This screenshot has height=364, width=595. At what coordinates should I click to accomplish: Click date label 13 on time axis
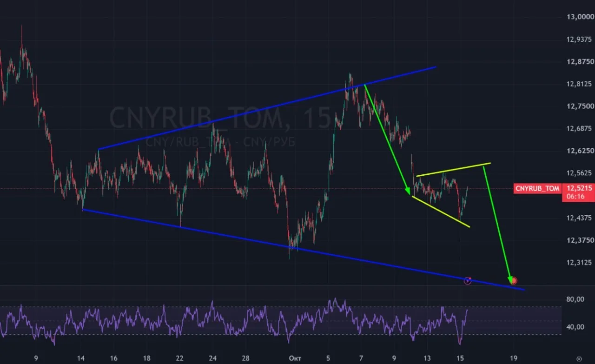[427, 358]
